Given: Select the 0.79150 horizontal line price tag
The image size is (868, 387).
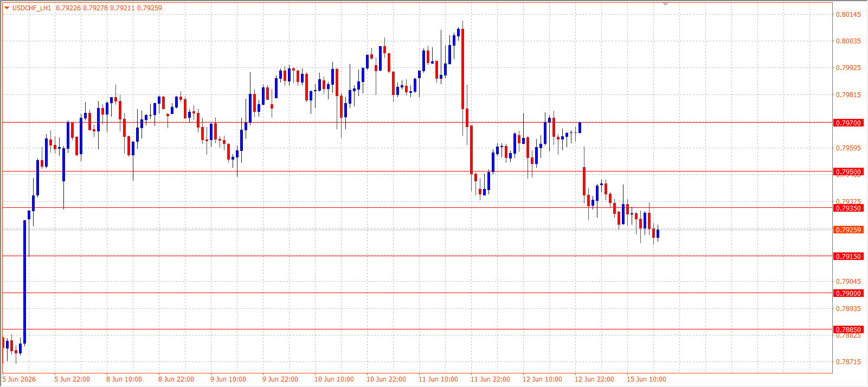Looking at the screenshot, I should [848, 257].
